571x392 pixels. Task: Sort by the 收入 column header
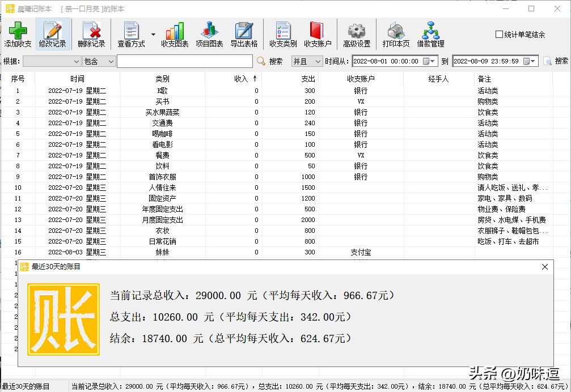[x=234, y=79]
